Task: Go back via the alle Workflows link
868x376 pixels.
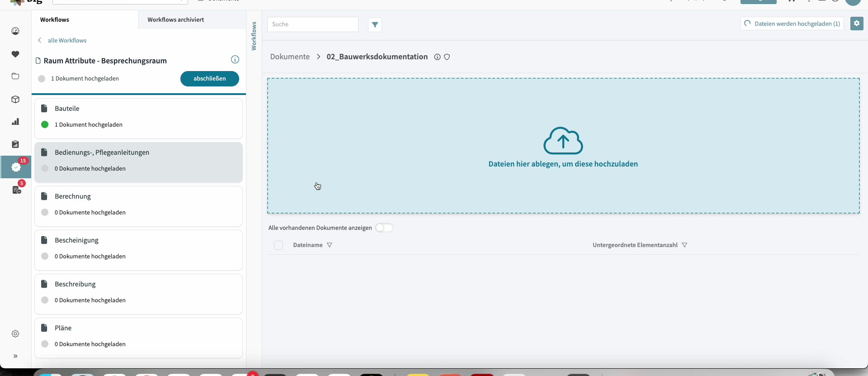Action: point(62,40)
